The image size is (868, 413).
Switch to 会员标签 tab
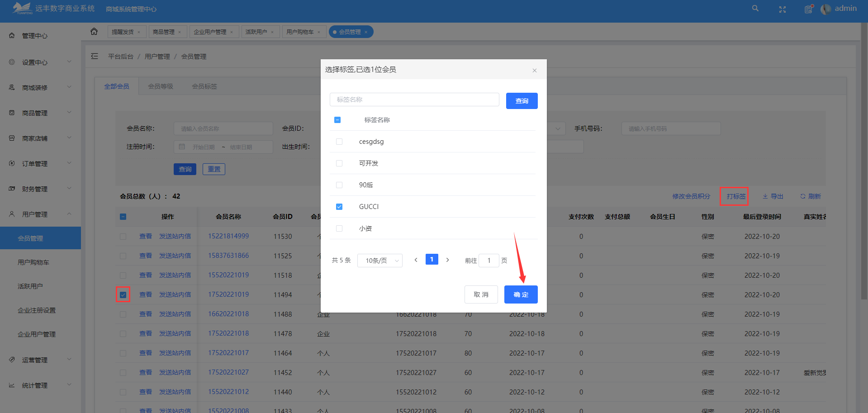point(204,86)
